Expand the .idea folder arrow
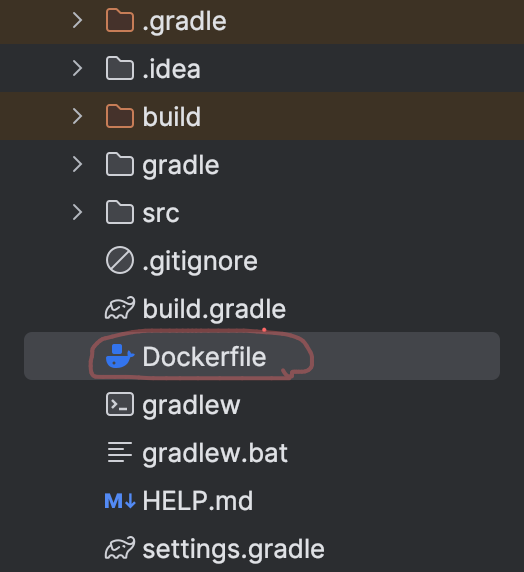Image resolution: width=524 pixels, height=572 pixels. [x=77, y=68]
